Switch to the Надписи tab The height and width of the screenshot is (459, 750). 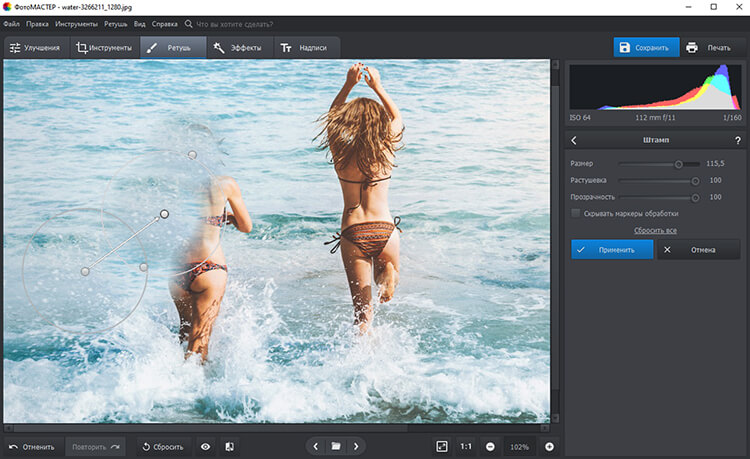pos(306,48)
